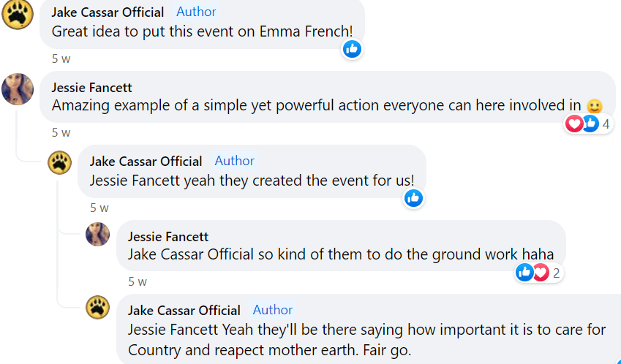Click the Author badge on the 'created the event' reply
Image resolution: width=621 pixels, height=364 pixels.
pos(235,161)
